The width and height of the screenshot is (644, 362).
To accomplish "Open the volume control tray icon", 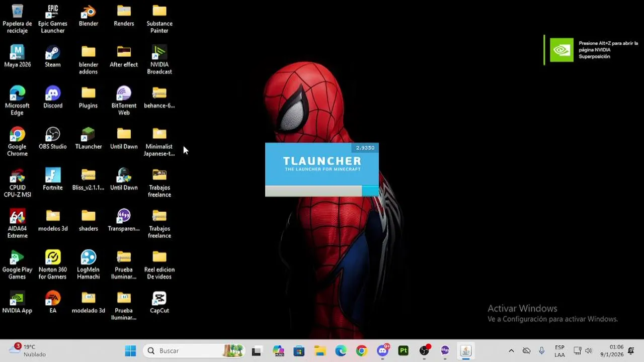I will (589, 351).
